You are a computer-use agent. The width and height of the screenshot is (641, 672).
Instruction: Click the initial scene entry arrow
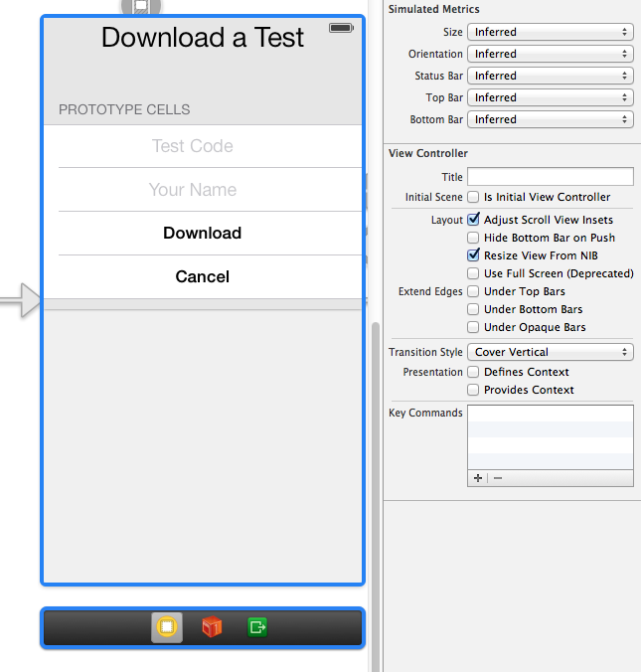pos(20,300)
